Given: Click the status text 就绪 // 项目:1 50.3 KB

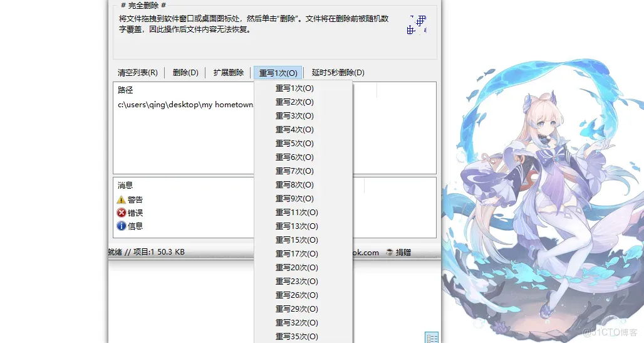Looking at the screenshot, I should point(146,252).
